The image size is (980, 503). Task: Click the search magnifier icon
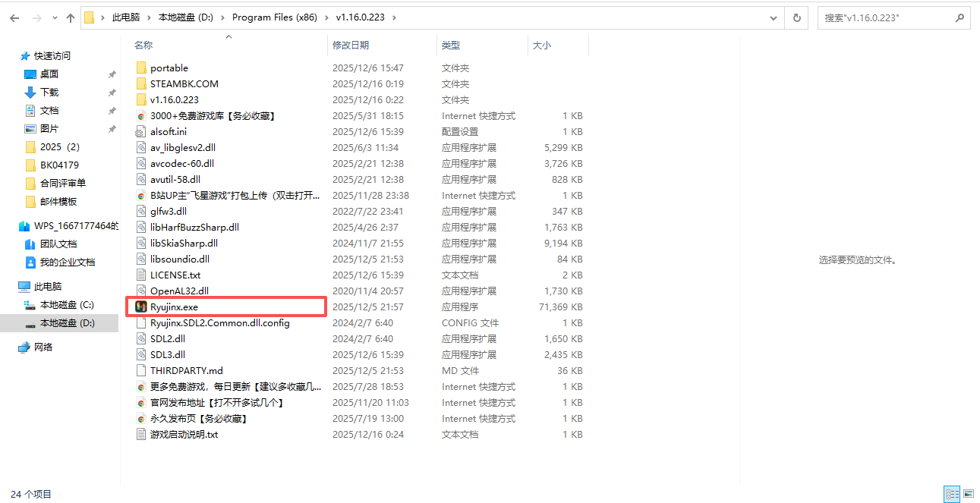tap(960, 17)
